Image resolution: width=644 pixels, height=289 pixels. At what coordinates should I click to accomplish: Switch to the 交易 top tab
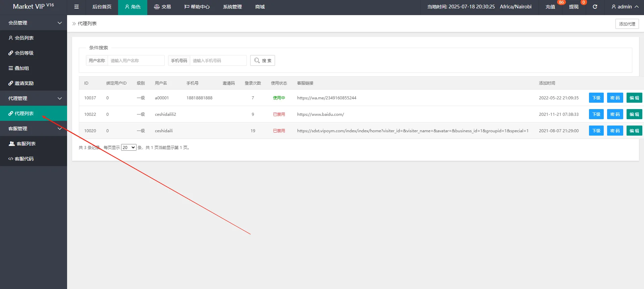(162, 7)
